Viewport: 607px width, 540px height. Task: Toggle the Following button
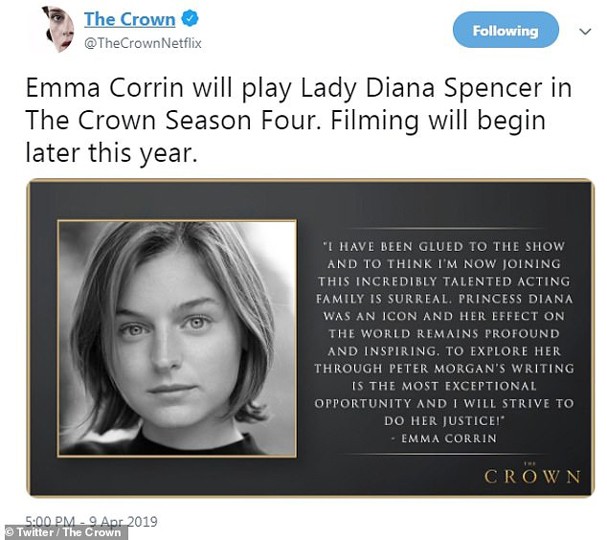click(x=506, y=30)
